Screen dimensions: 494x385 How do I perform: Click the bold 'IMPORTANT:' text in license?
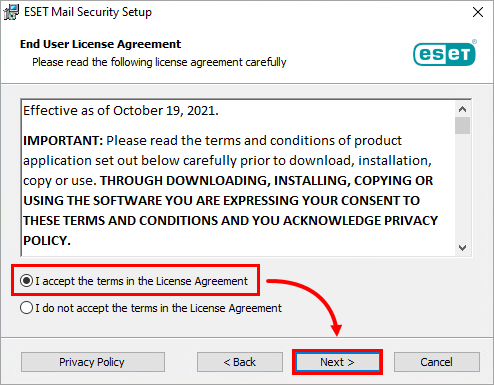63,140
